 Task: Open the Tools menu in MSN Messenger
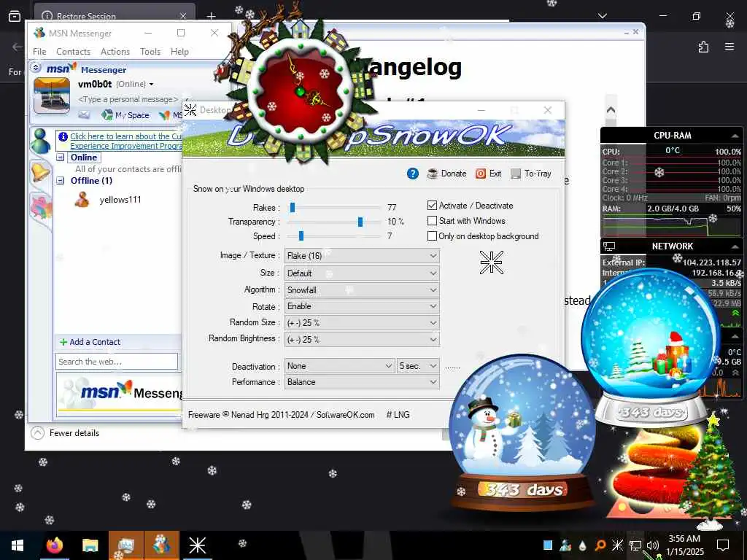tap(150, 52)
